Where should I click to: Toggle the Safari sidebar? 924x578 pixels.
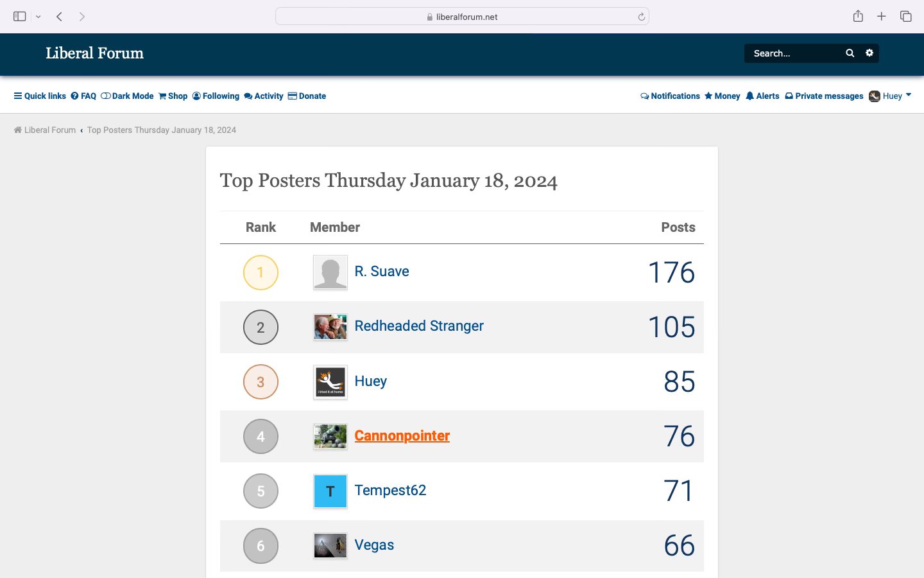pyautogui.click(x=20, y=17)
